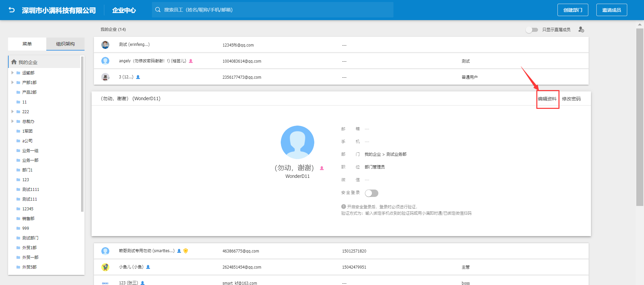Click the info icon before 开启安全登录后
This screenshot has height=285, width=644.
pos(343,207)
